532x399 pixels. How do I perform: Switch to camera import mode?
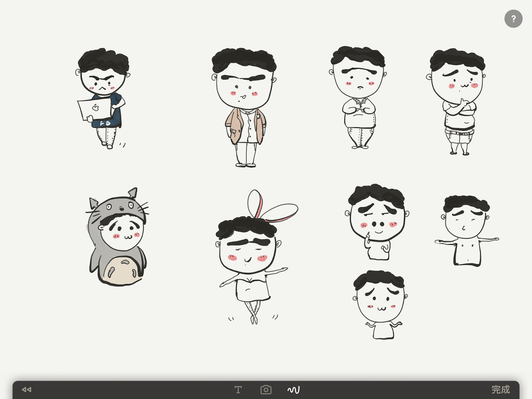(x=266, y=390)
